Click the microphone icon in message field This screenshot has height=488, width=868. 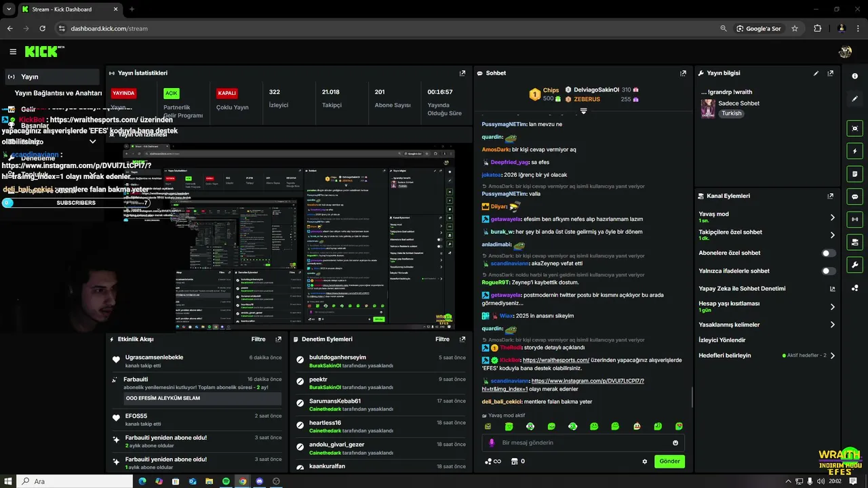pos(492,443)
